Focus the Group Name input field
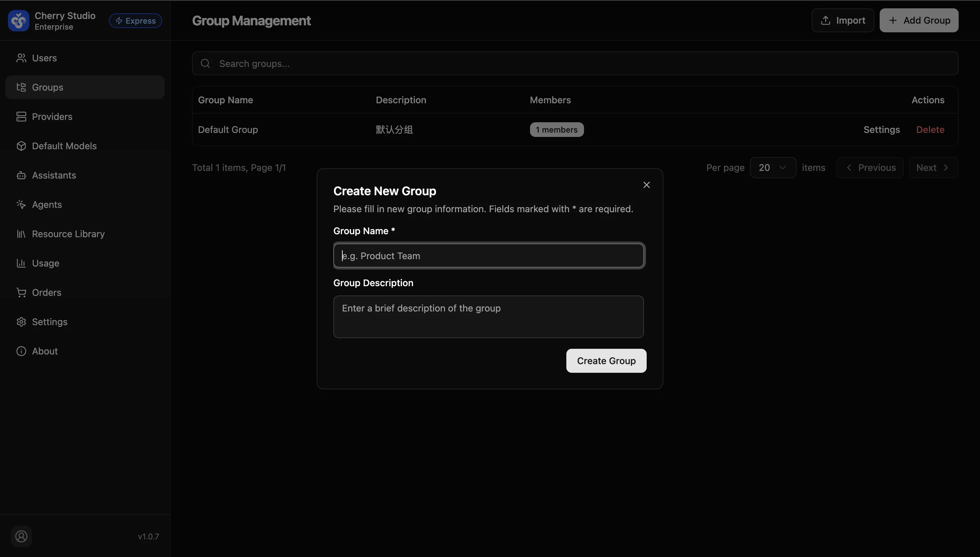The height and width of the screenshot is (557, 980). (488, 256)
